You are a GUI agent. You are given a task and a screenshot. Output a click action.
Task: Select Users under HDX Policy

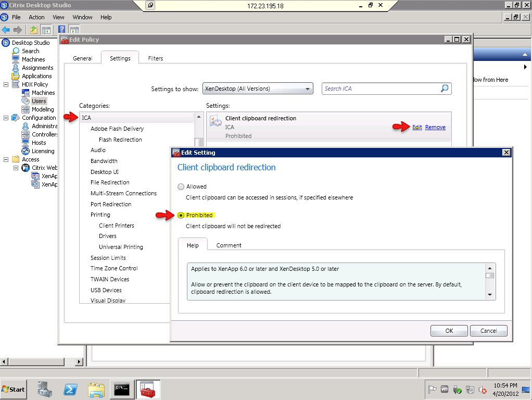(x=39, y=101)
